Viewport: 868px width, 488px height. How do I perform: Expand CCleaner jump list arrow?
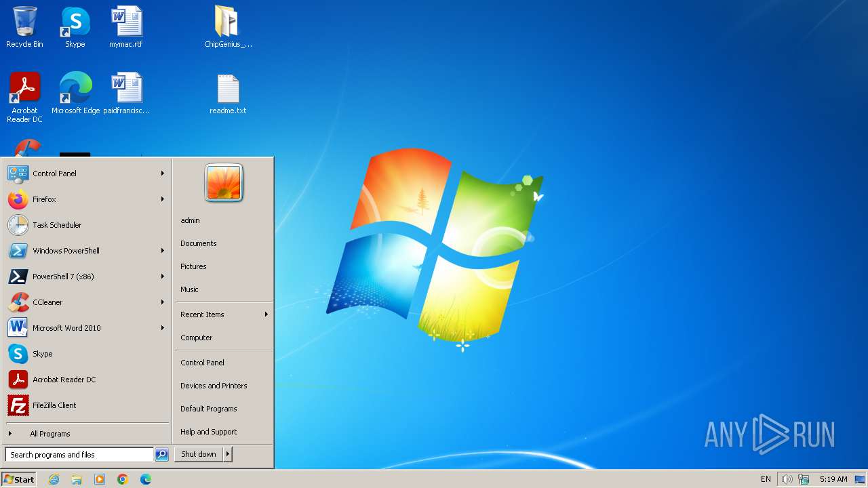coord(163,302)
